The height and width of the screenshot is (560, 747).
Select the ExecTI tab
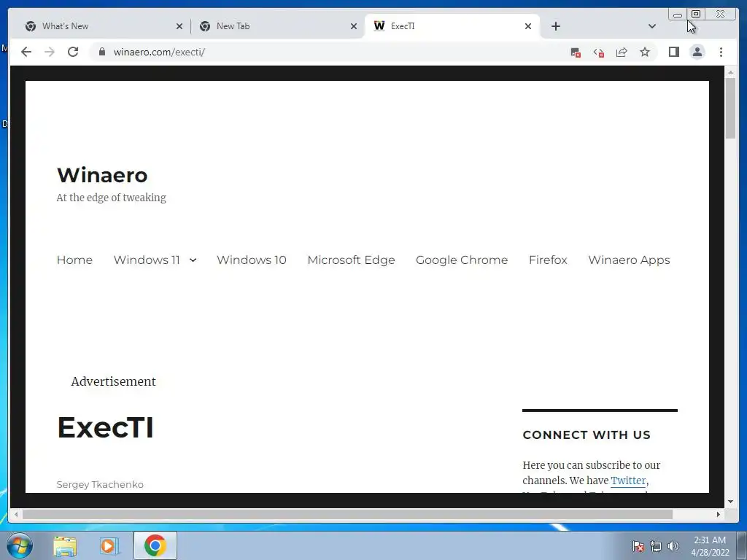(x=452, y=26)
